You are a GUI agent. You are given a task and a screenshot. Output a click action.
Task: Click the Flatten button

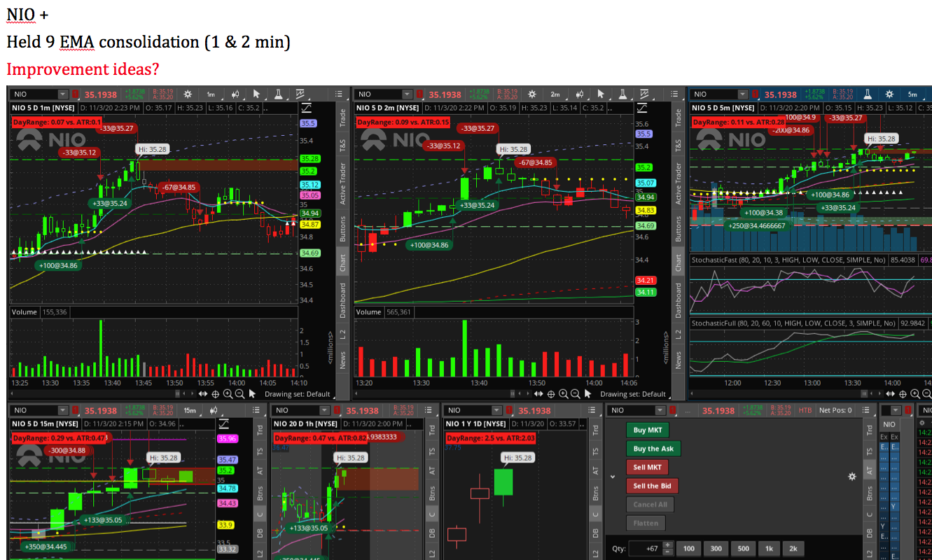[x=646, y=522]
